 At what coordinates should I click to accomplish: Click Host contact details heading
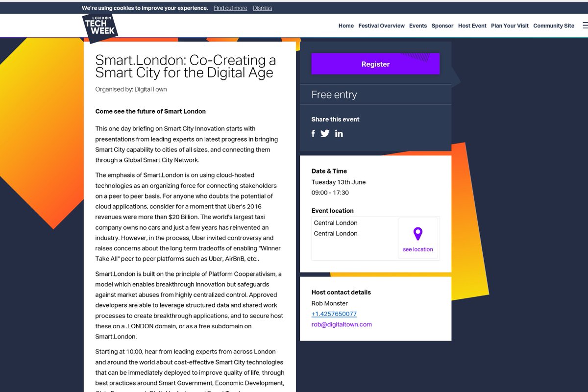pos(341,293)
